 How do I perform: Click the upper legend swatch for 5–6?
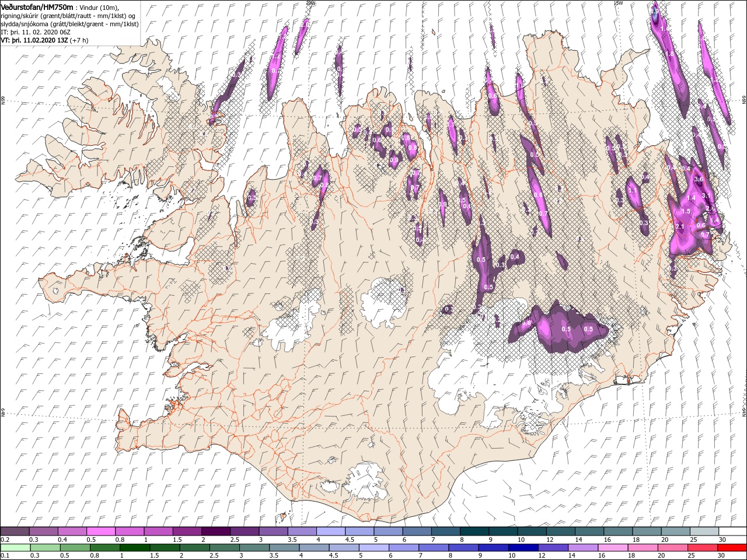tap(388, 531)
